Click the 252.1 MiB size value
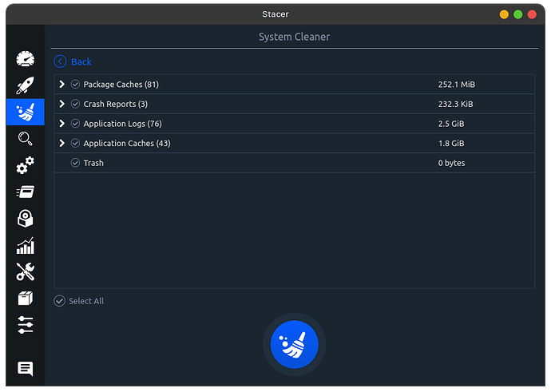 tap(457, 85)
